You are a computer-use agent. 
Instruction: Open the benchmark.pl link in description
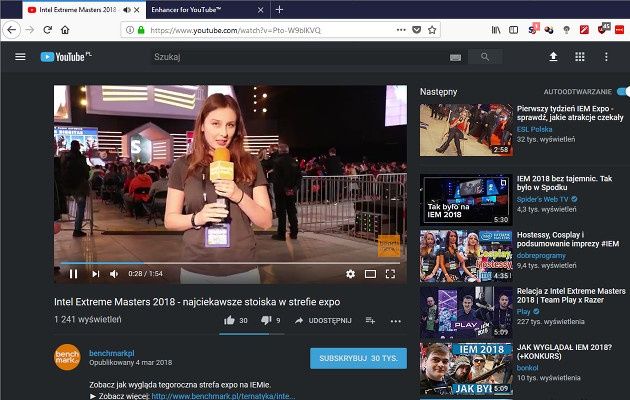pos(223,396)
